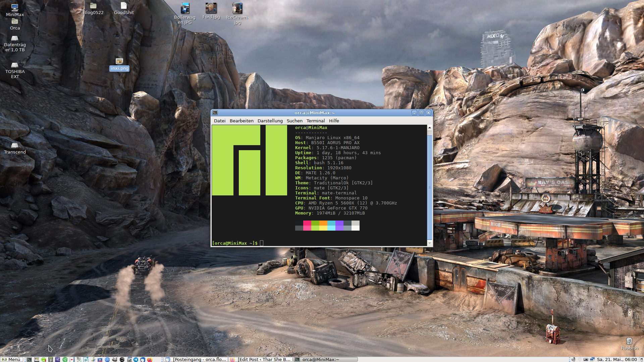Select the inxi.png file on desktop
644x362 pixels.
pyautogui.click(x=119, y=65)
